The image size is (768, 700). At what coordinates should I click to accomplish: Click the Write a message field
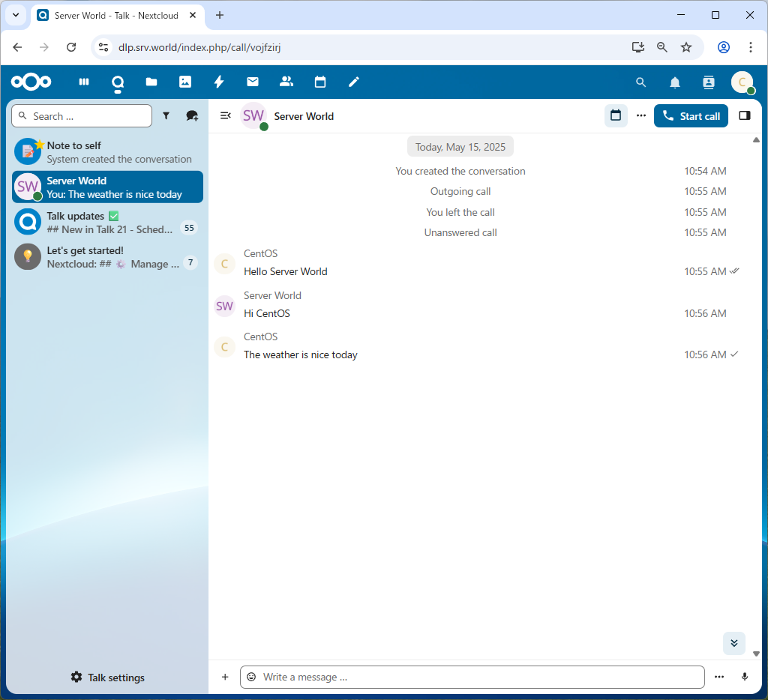472,677
